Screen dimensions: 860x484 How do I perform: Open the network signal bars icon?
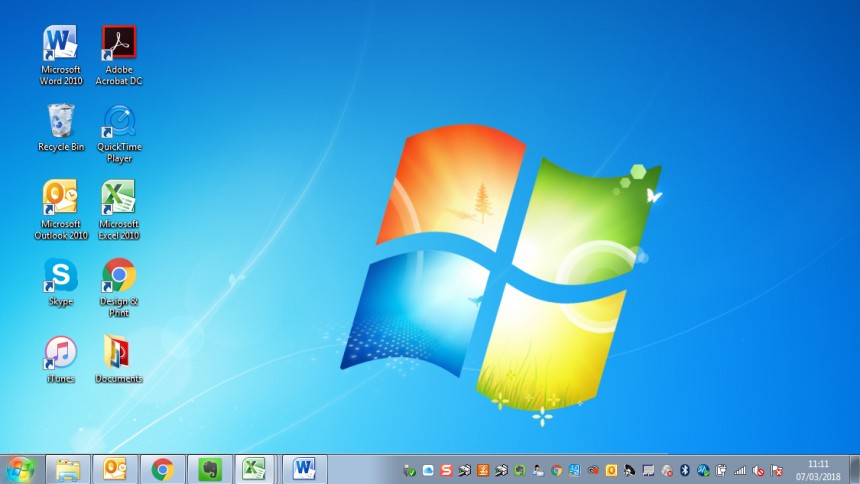click(740, 470)
